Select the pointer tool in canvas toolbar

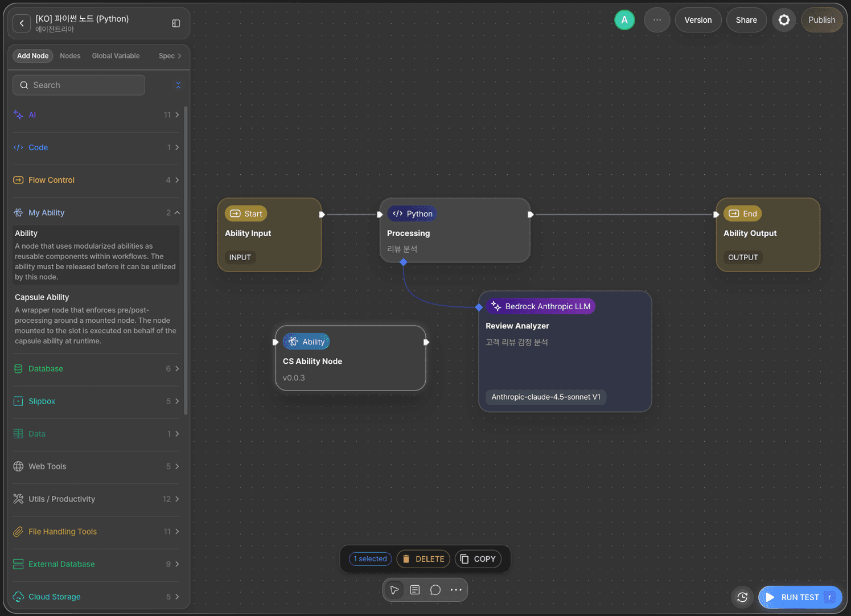(394, 590)
